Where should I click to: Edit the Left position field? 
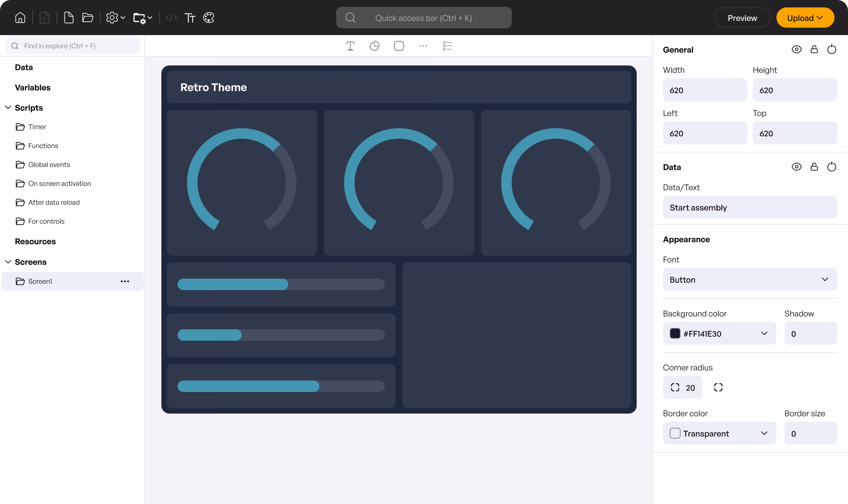(x=705, y=133)
